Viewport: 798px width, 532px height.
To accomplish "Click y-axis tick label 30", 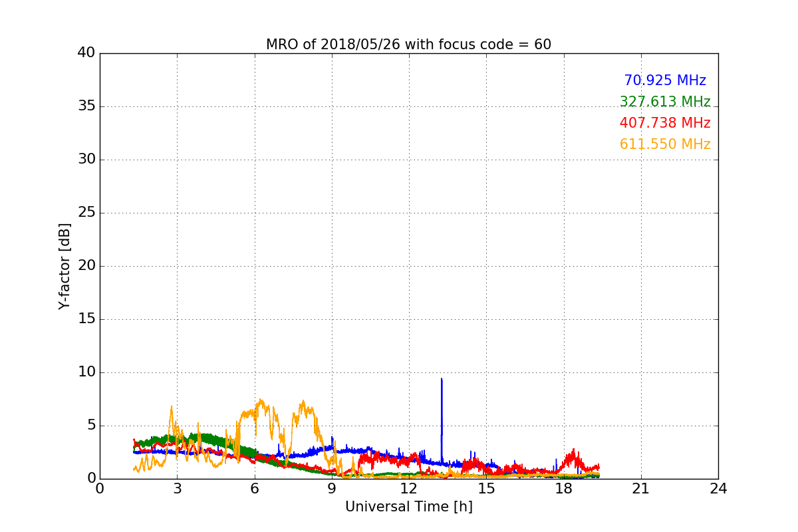I will [86, 160].
